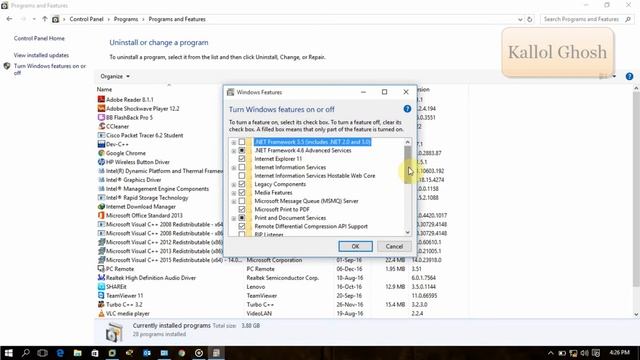The image size is (640, 360).
Task: Open help in Windows Features dialog
Action: pyautogui.click(x=407, y=109)
